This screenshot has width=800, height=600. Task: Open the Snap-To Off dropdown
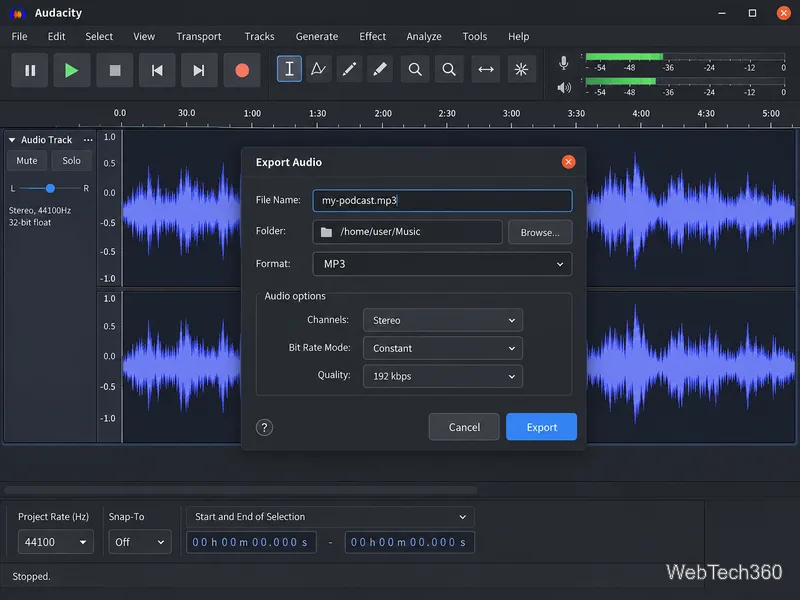tap(140, 542)
